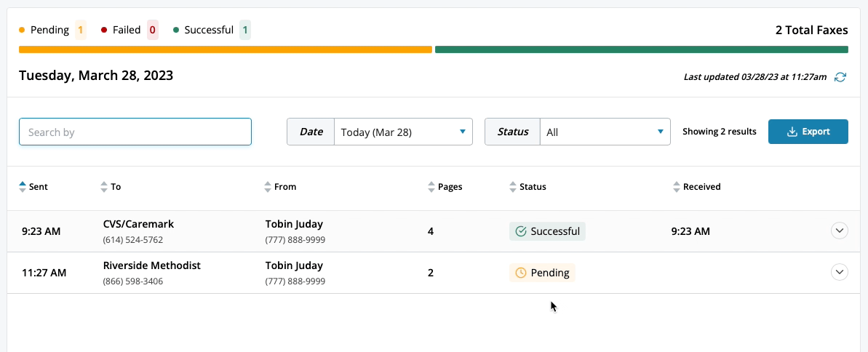Image resolution: width=868 pixels, height=352 pixels.
Task: Focus the Search by input field
Action: (x=135, y=132)
